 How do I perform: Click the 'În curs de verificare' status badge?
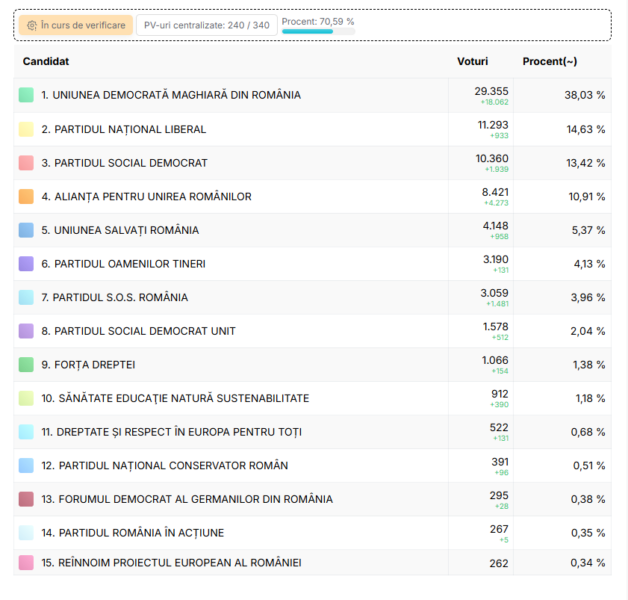(x=75, y=25)
